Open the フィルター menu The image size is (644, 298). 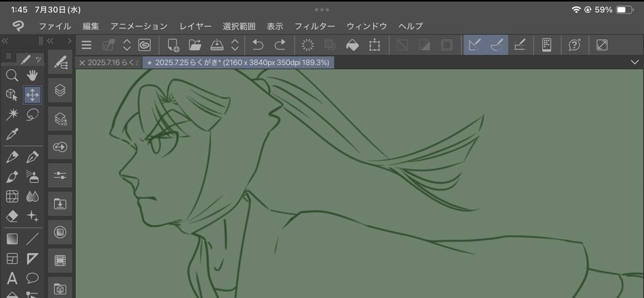coord(315,26)
